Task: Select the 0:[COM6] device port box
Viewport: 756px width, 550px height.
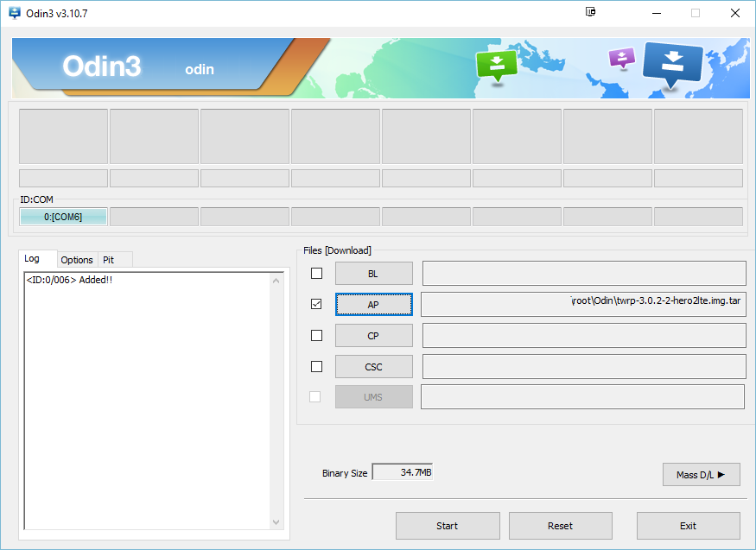Action: click(x=63, y=217)
